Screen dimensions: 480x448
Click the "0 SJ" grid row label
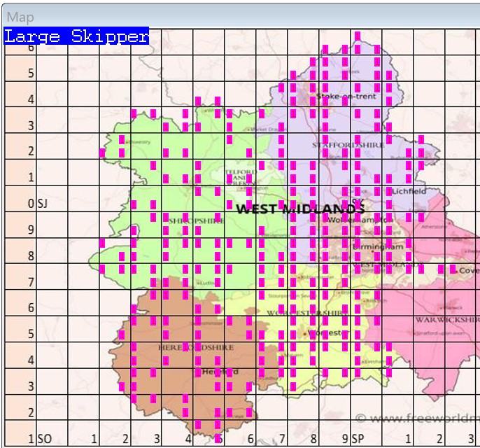[x=42, y=204]
